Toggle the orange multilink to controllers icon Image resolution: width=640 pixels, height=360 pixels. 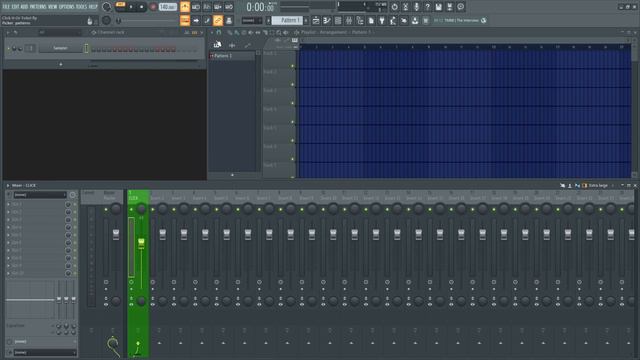pos(218,20)
